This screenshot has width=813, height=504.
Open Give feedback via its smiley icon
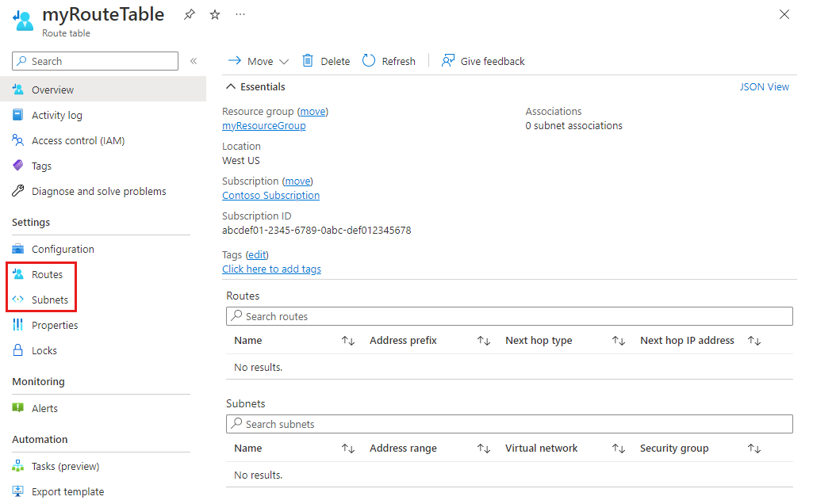448,60
